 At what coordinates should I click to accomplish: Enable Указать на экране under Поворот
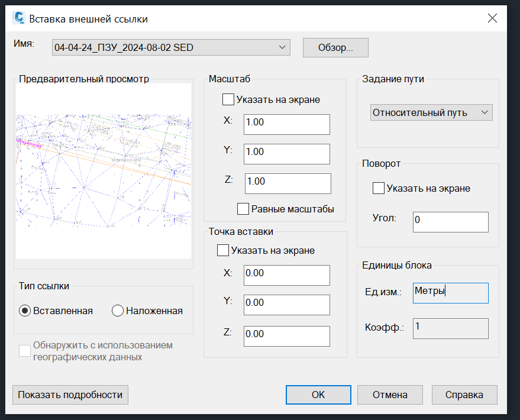tap(379, 188)
